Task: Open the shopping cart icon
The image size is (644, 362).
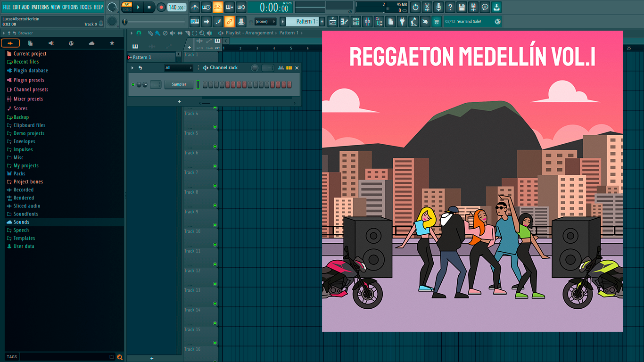Action: pos(437,21)
